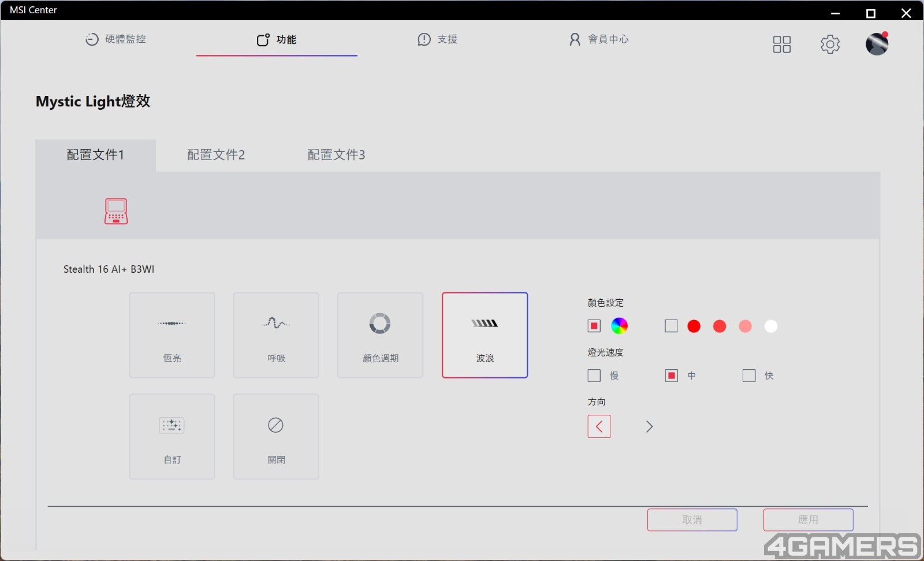Click the Stealth 16 AI+ B3WI device name

109,269
